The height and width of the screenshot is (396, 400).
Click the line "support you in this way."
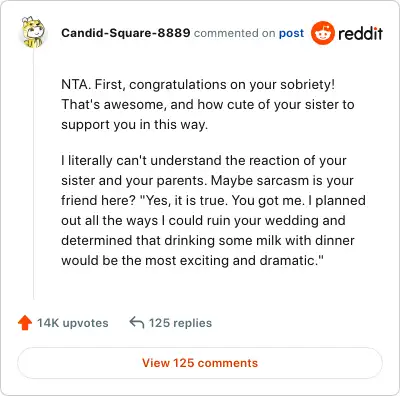pos(135,125)
